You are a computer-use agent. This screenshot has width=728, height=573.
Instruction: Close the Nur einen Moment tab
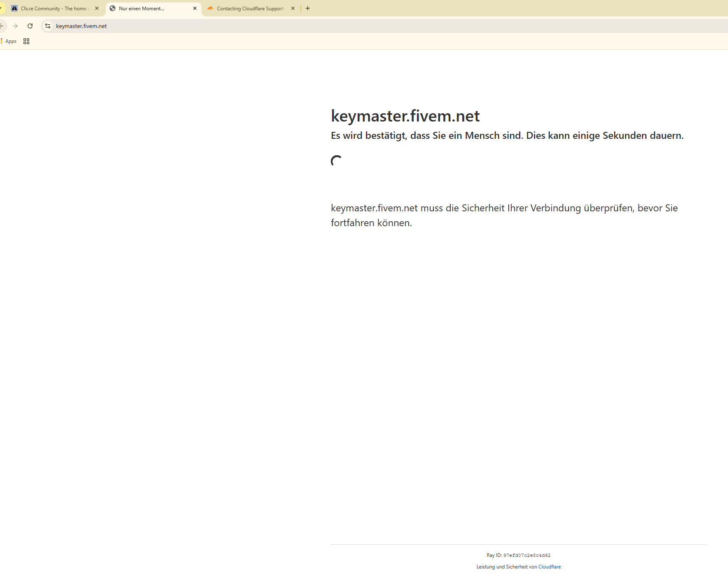pyautogui.click(x=195, y=8)
